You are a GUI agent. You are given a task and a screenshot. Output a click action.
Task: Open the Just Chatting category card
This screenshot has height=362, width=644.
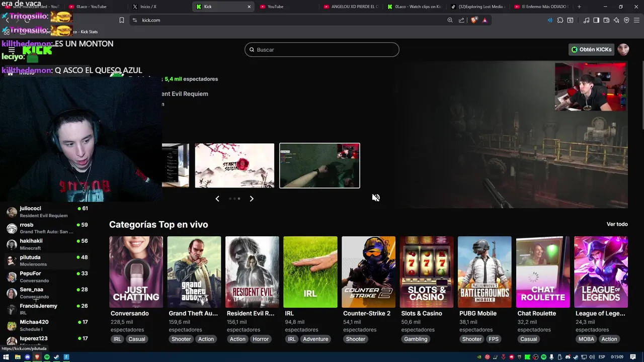click(136, 272)
